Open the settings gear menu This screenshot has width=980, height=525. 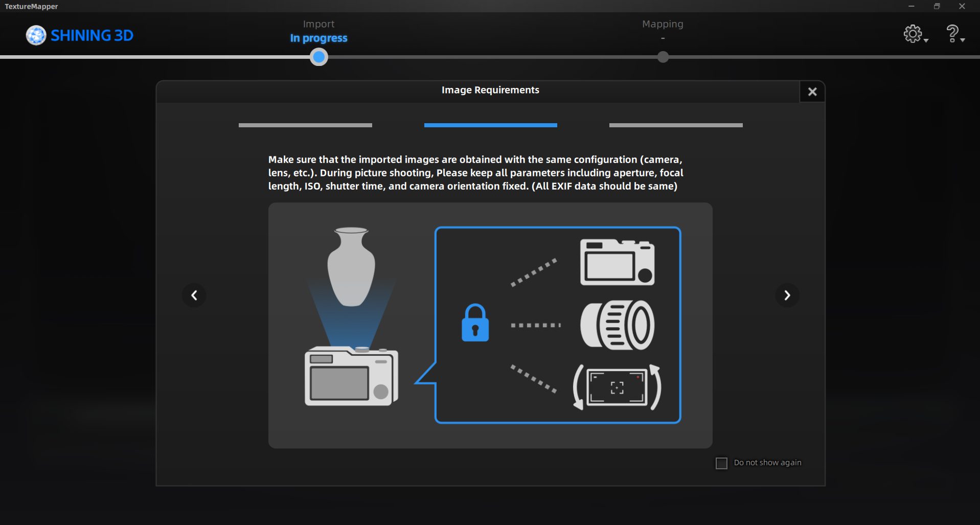pyautogui.click(x=913, y=34)
